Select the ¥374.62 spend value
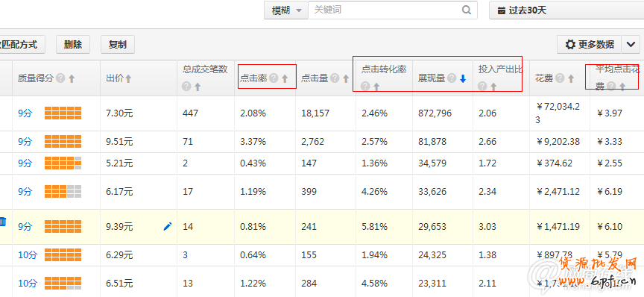Viewport: 644px width, 297px height. coord(555,163)
